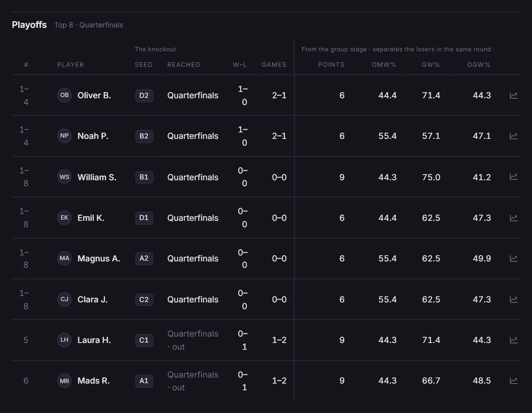Click the A2 seed badge

coord(144,259)
